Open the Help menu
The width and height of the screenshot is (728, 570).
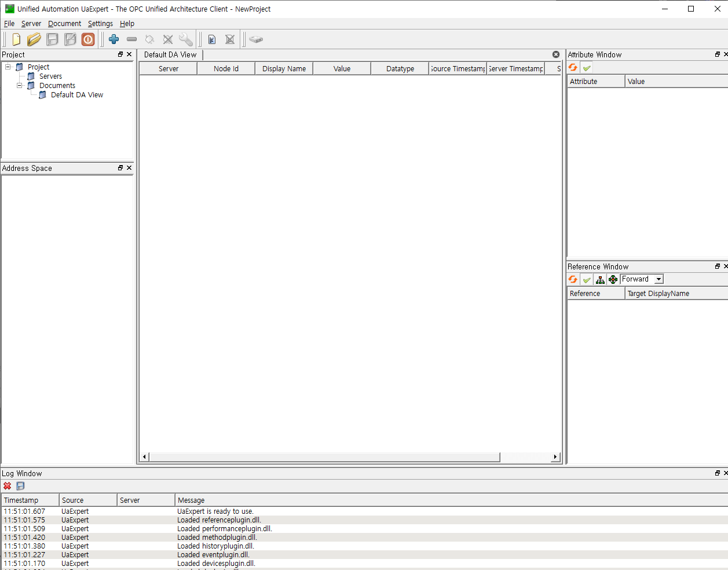pos(127,24)
